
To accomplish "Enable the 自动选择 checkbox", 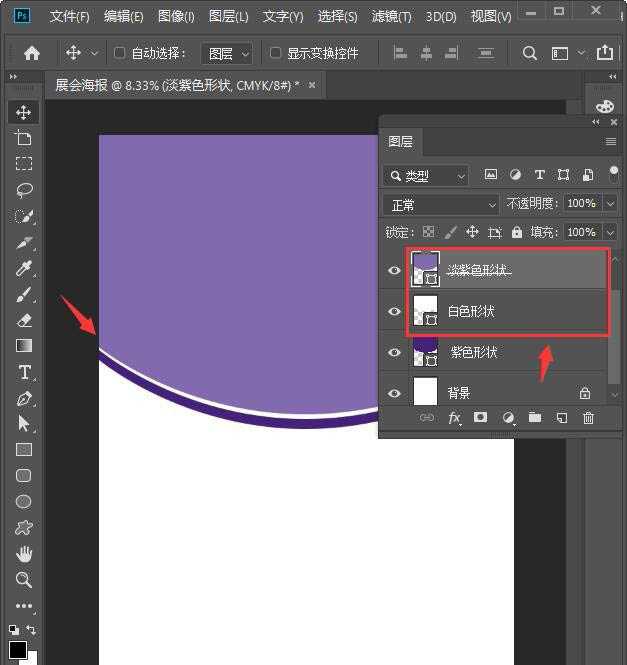I will [x=120, y=53].
